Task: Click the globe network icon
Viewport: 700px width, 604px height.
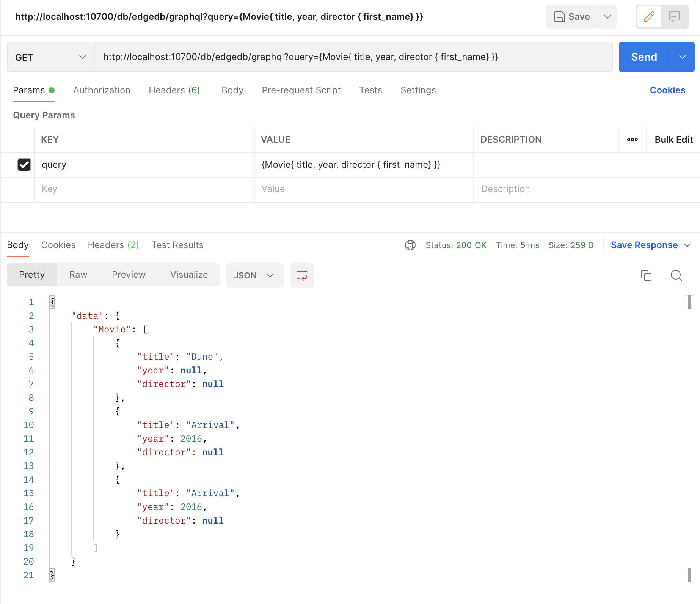Action: pyautogui.click(x=410, y=245)
